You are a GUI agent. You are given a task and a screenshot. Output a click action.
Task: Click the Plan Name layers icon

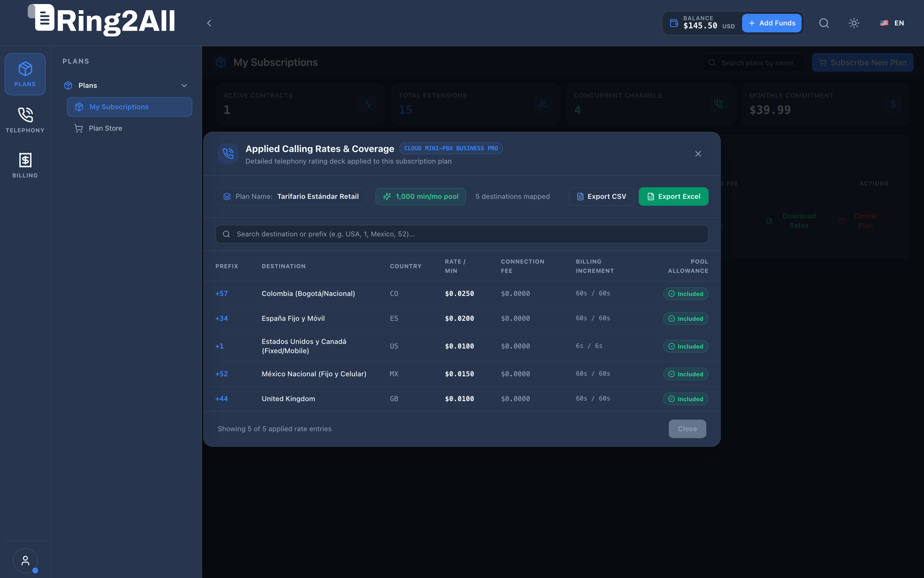(x=227, y=197)
